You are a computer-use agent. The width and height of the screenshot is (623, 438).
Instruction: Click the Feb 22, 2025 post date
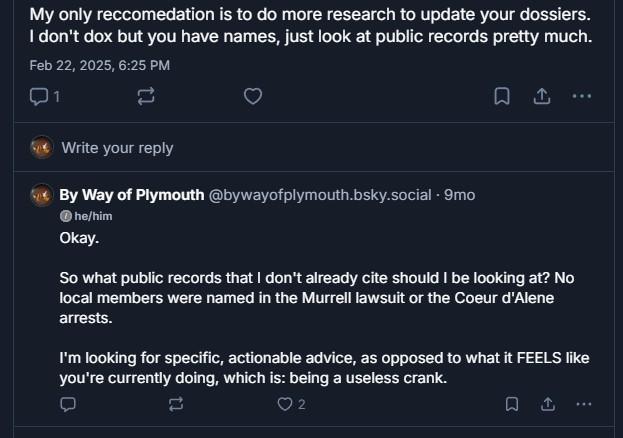pyautogui.click(x=99, y=65)
